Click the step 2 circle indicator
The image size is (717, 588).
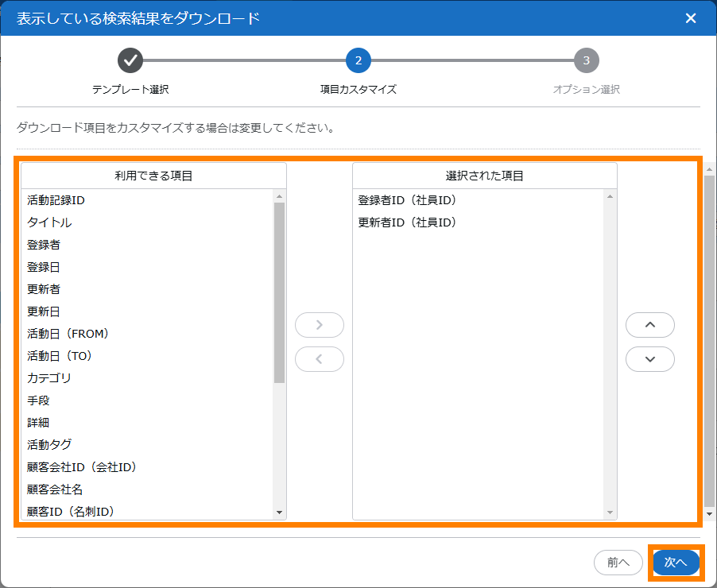pos(358,60)
